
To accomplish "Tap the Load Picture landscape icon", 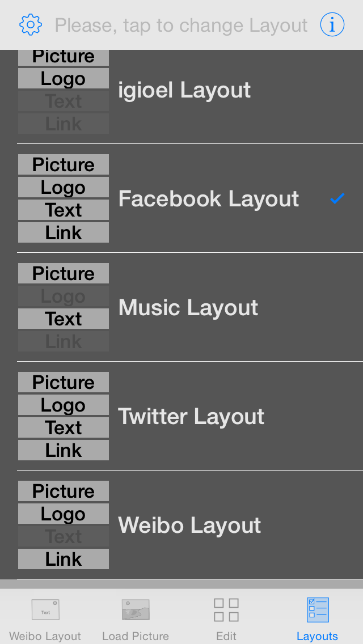I will pyautogui.click(x=136, y=610).
